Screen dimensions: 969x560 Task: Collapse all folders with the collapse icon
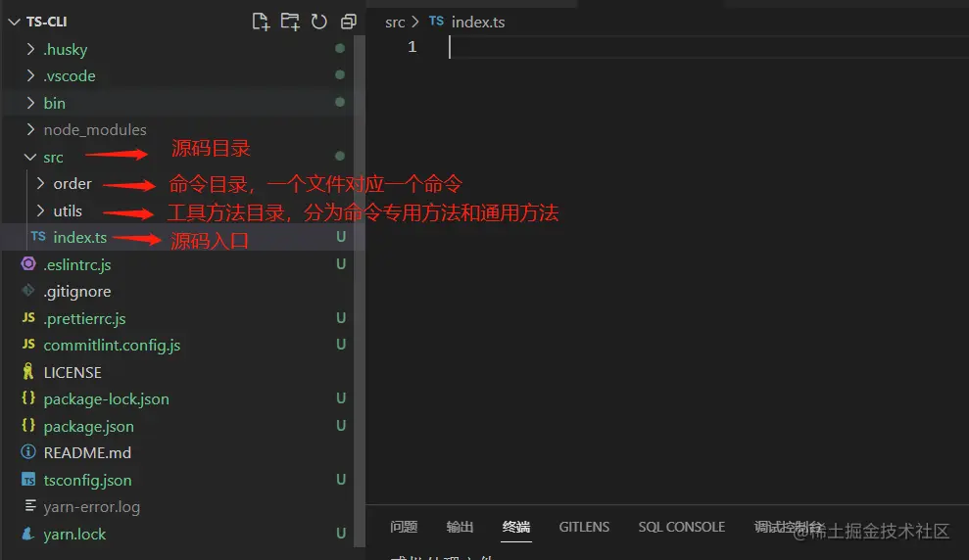click(x=349, y=22)
